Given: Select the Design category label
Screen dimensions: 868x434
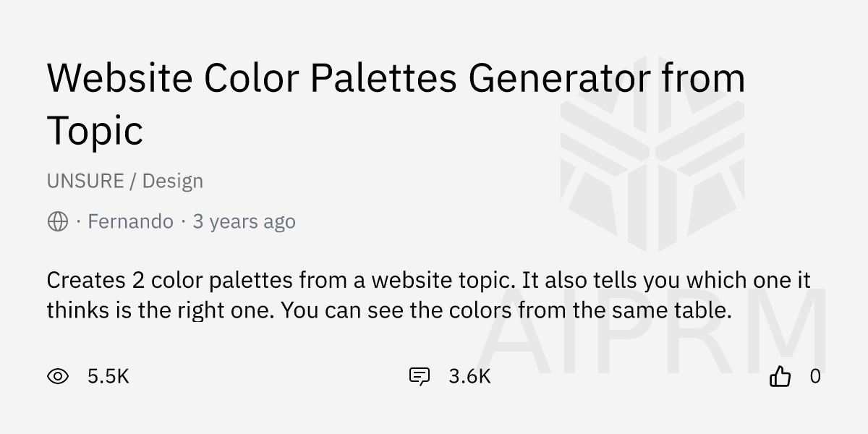Looking at the screenshot, I should [x=172, y=181].
